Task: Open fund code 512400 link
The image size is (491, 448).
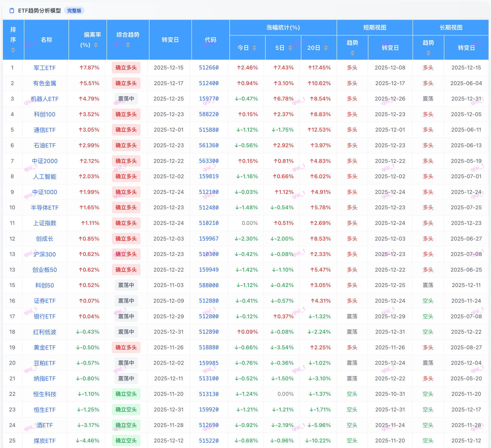Action: (x=209, y=83)
